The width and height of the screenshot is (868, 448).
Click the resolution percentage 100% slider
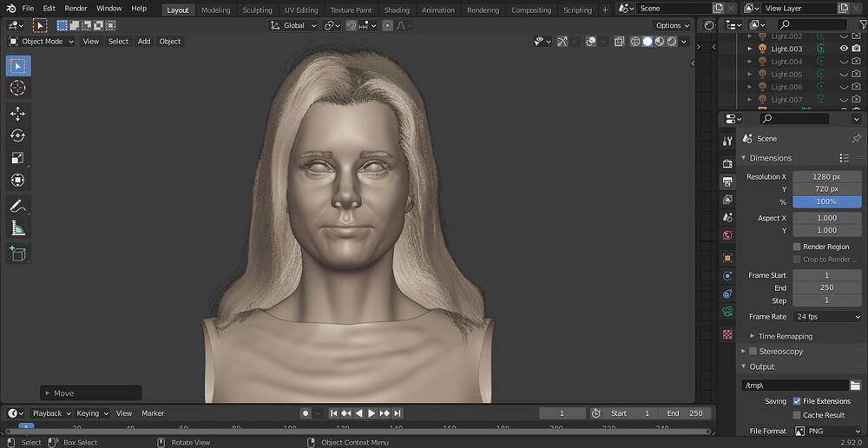point(826,201)
